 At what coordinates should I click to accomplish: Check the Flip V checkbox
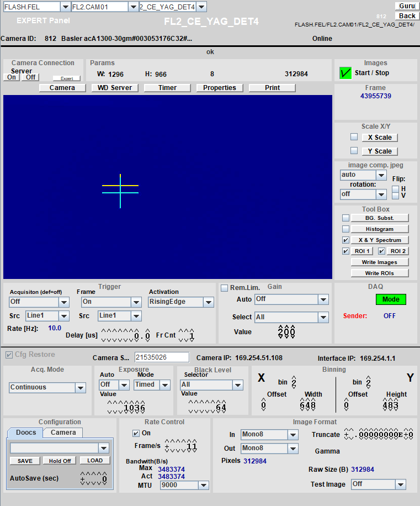[x=396, y=196]
